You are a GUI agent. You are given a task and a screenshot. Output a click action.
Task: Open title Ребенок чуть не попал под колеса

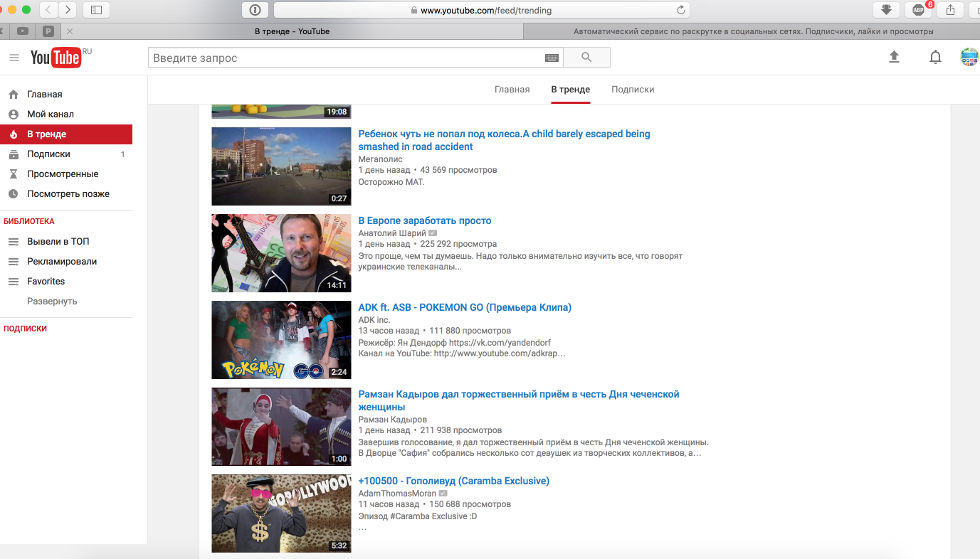tap(504, 140)
